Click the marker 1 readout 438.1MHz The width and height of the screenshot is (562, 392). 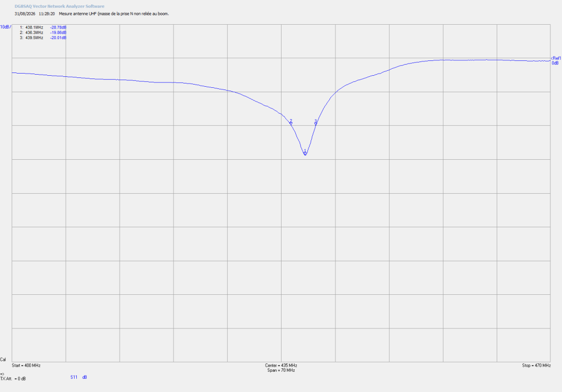[34, 27]
